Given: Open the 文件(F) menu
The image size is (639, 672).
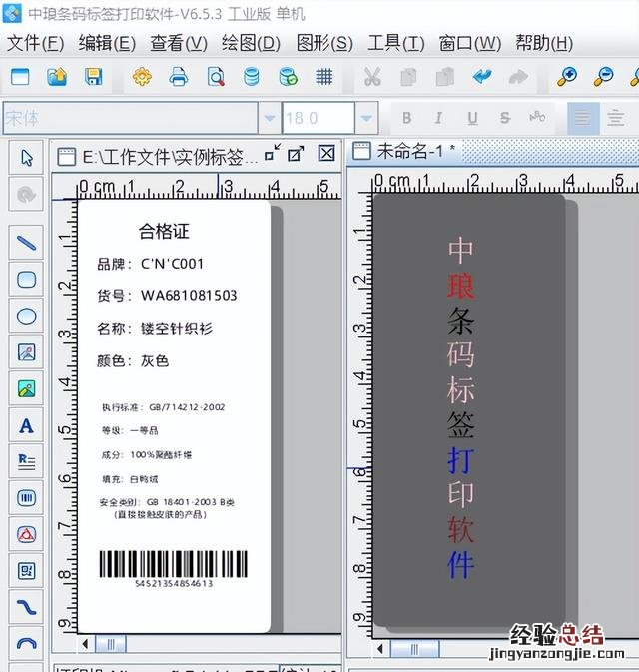Looking at the screenshot, I should tap(35, 43).
